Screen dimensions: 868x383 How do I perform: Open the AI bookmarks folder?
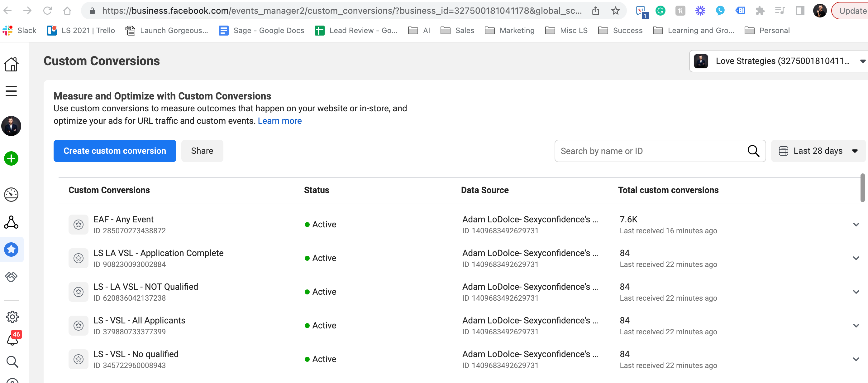419,30
